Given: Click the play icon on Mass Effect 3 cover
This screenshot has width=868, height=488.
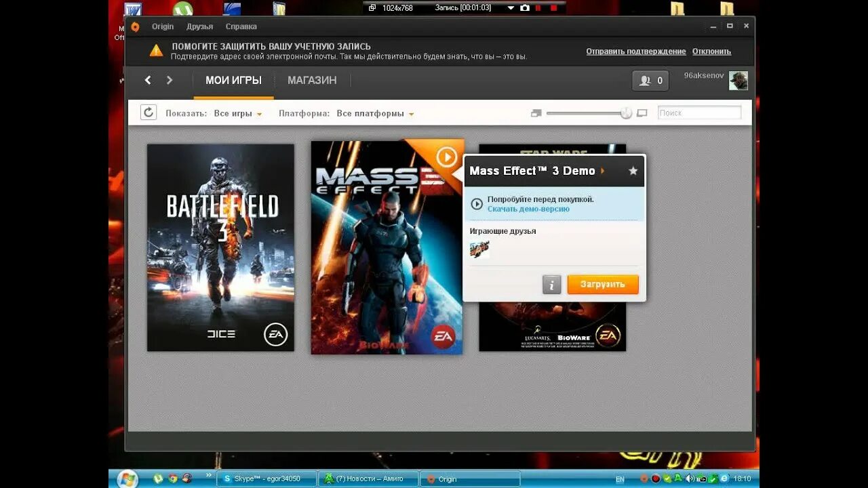Looking at the screenshot, I should pyautogui.click(x=446, y=157).
